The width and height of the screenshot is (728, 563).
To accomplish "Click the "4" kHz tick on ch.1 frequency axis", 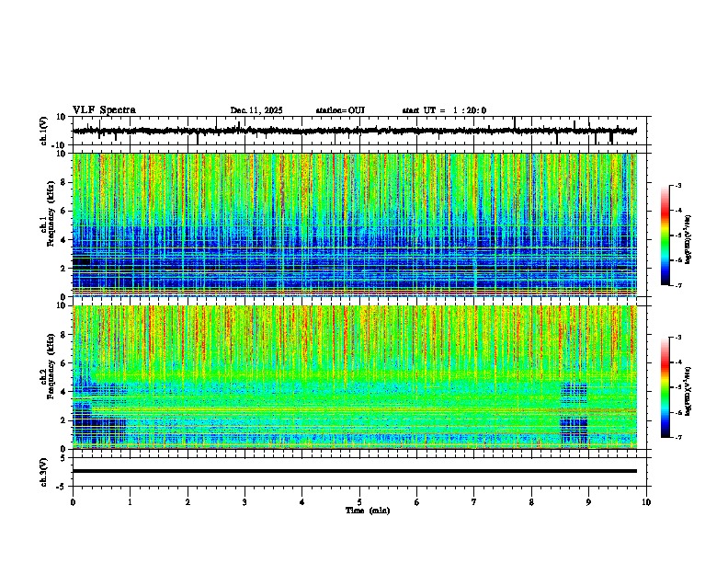I will (x=63, y=240).
